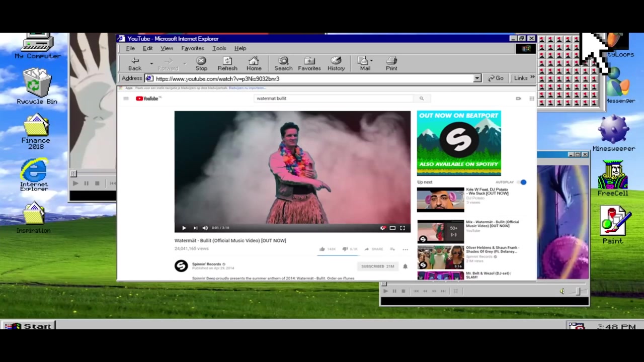Click the YouTube search box with 'watermat bullit'
Screen dimensions: 644x362
[x=335, y=99]
